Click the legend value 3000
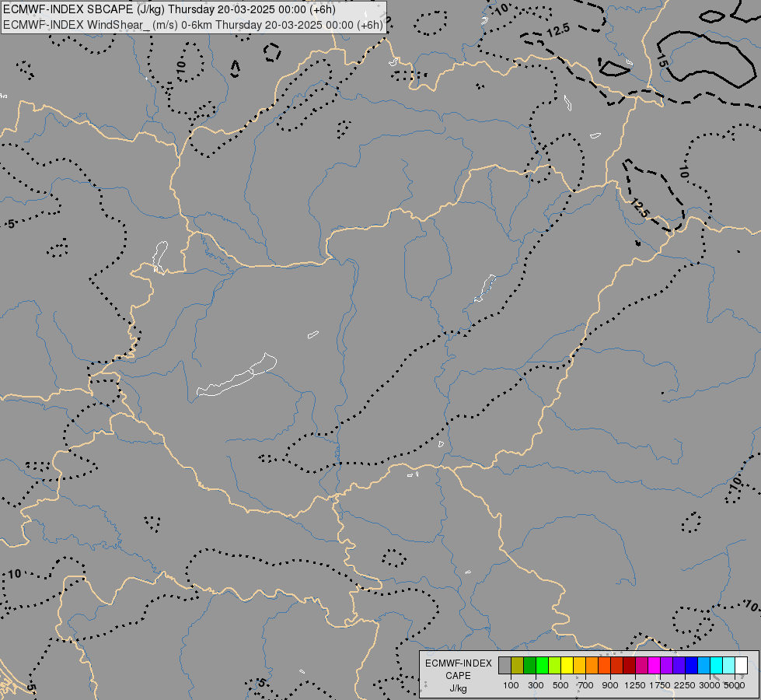 point(710,685)
